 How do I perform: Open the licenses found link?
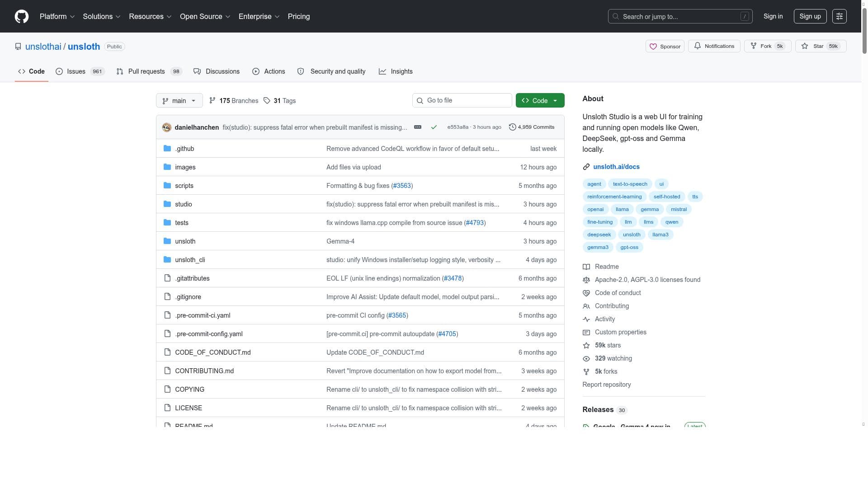pos(642,280)
